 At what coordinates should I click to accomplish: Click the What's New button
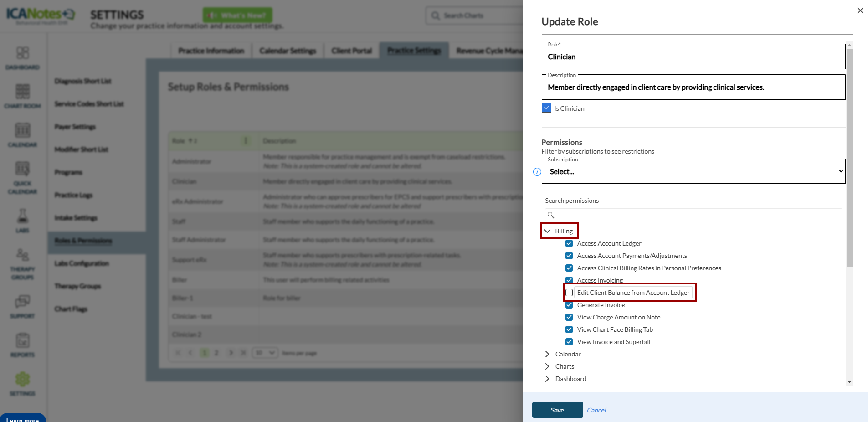pos(237,15)
